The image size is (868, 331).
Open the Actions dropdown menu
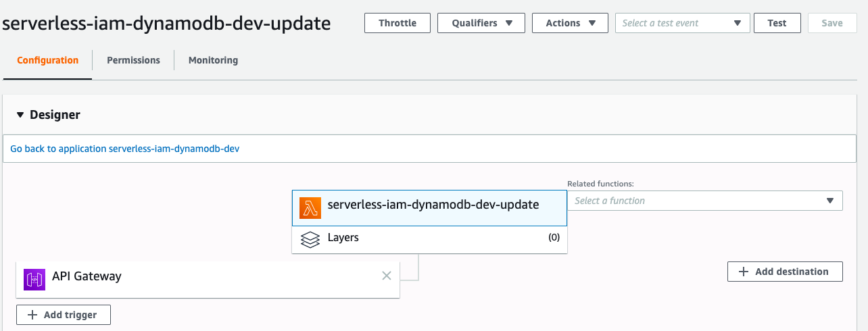pyautogui.click(x=571, y=23)
